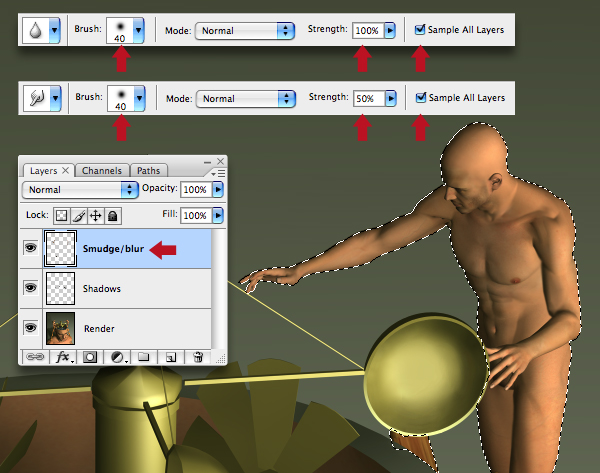The width and height of the screenshot is (600, 473).
Task: Open the Fill slider arrow
Action: click(218, 215)
